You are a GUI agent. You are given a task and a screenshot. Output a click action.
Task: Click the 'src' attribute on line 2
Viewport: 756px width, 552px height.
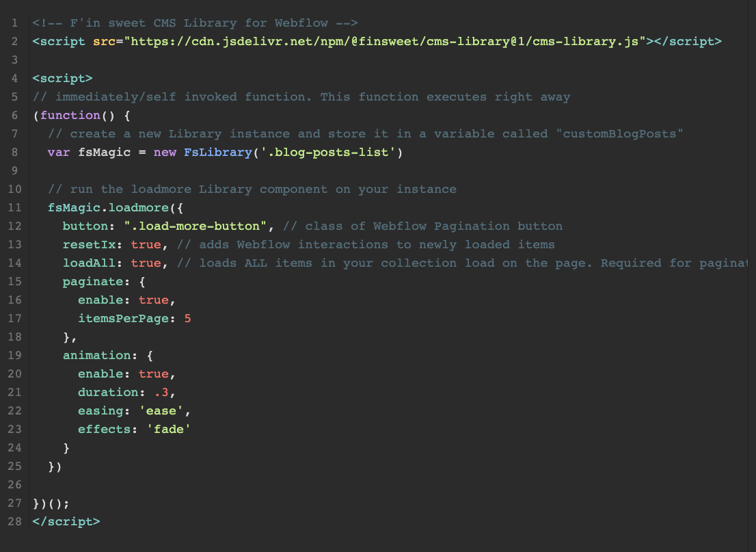[104, 42]
